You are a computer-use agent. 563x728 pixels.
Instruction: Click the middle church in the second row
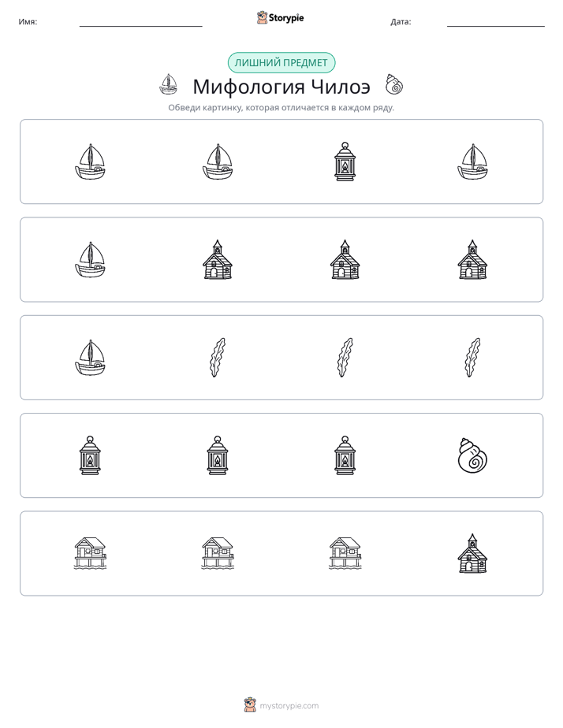(345, 259)
